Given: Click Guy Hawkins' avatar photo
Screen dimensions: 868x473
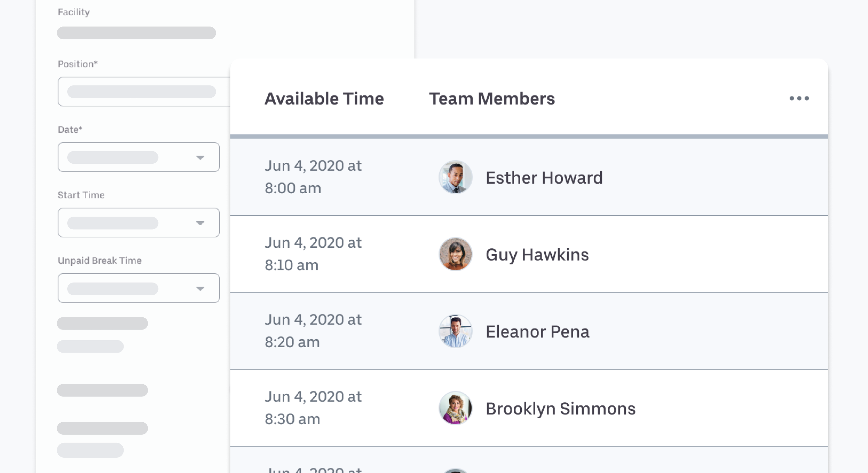Looking at the screenshot, I should click(x=455, y=254).
